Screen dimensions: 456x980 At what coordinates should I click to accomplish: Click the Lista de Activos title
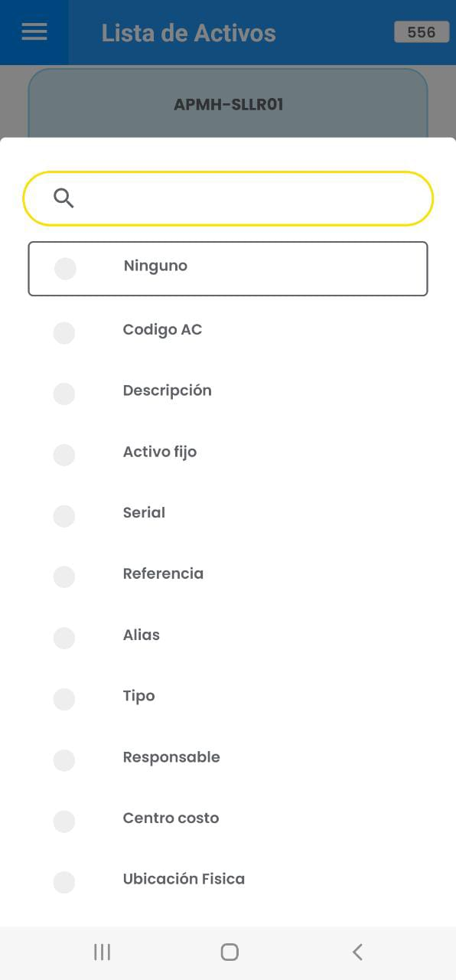click(x=189, y=33)
